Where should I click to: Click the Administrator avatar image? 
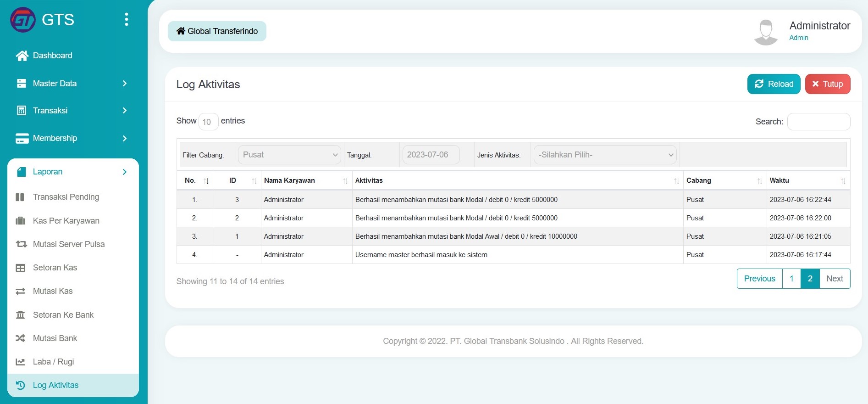[766, 32]
